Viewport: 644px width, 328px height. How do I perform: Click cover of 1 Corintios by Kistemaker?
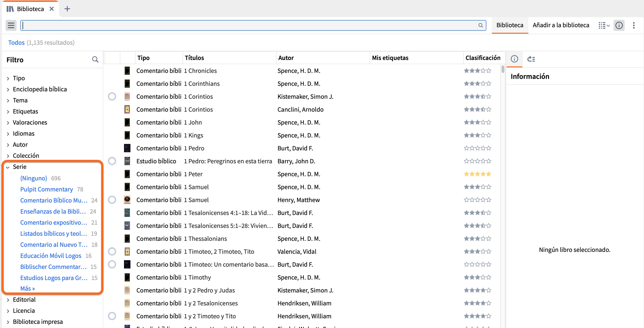(127, 96)
